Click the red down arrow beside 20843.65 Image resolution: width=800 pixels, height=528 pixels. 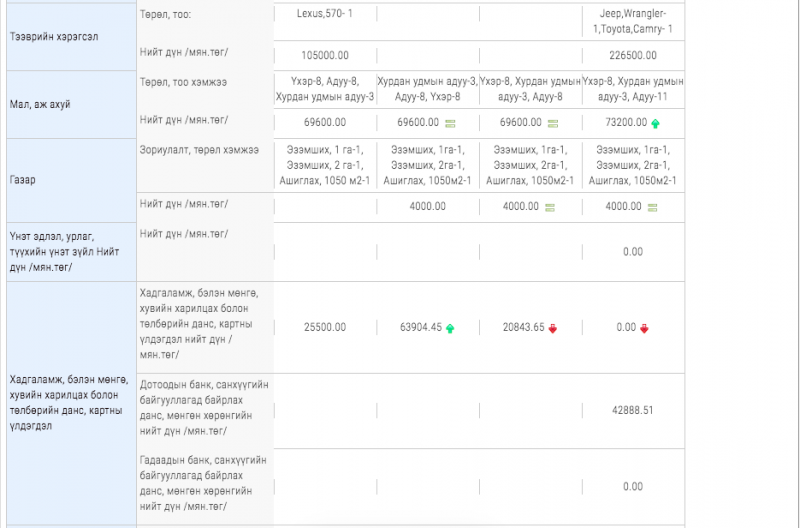(553, 327)
